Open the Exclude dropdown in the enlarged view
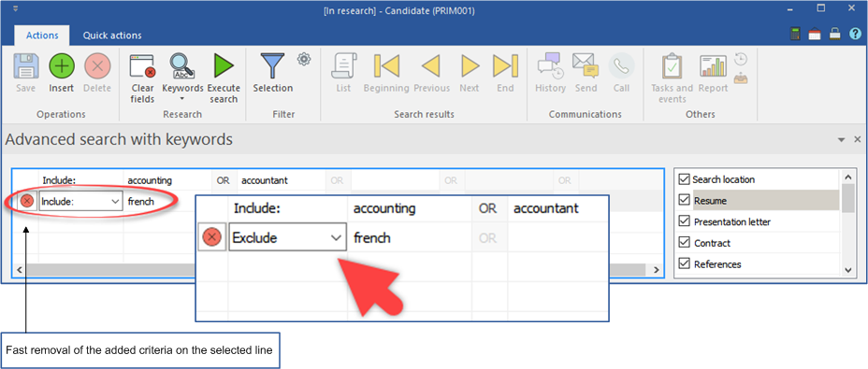This screenshot has width=868, height=369. click(288, 238)
